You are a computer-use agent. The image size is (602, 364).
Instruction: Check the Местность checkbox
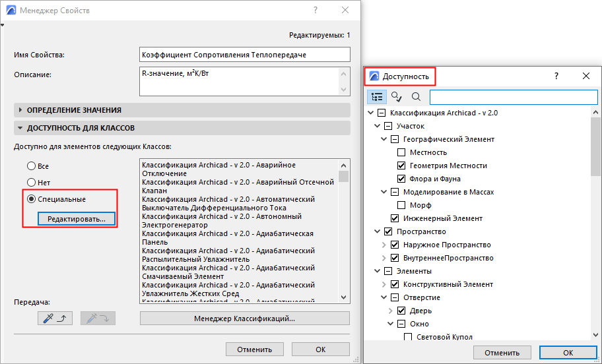point(401,152)
